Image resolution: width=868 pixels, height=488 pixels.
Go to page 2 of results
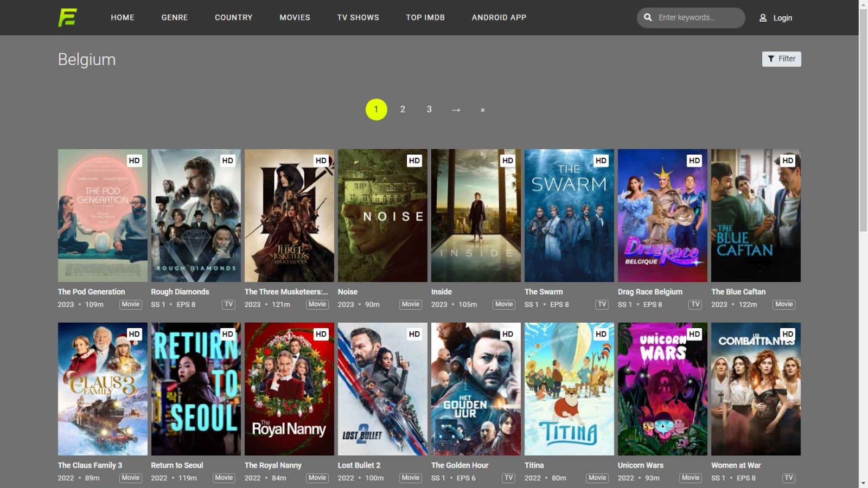403,110
